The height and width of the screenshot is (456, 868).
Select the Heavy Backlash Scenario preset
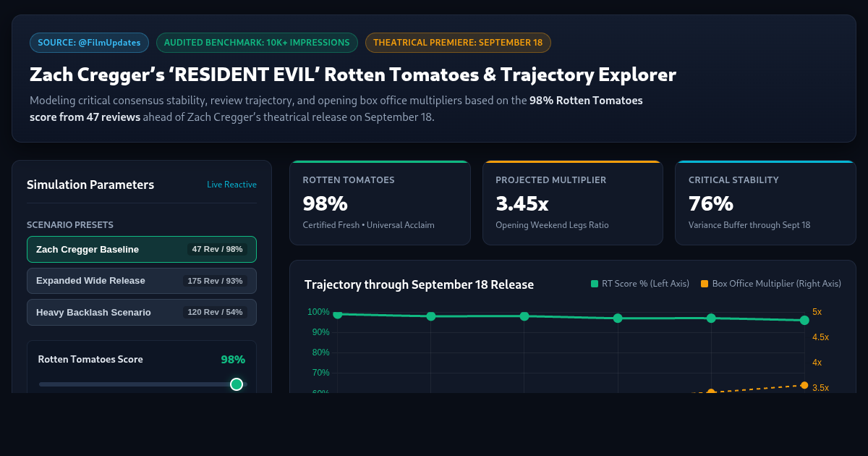(142, 312)
